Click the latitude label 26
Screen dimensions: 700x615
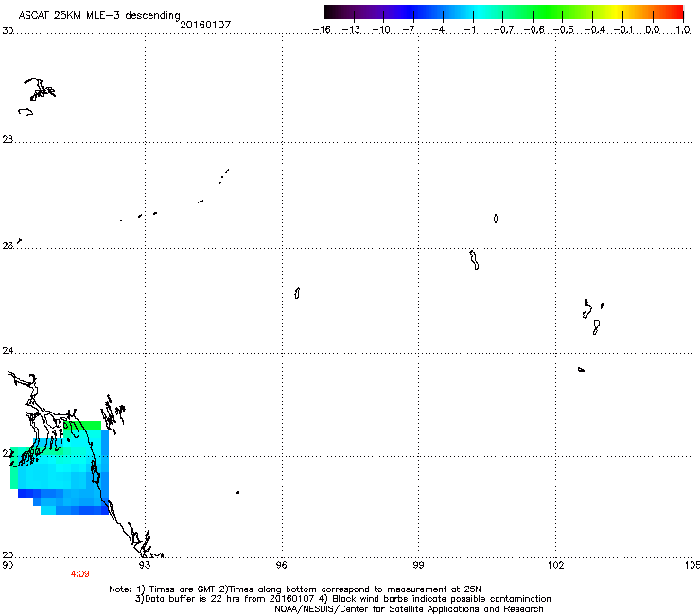pyautogui.click(x=8, y=246)
